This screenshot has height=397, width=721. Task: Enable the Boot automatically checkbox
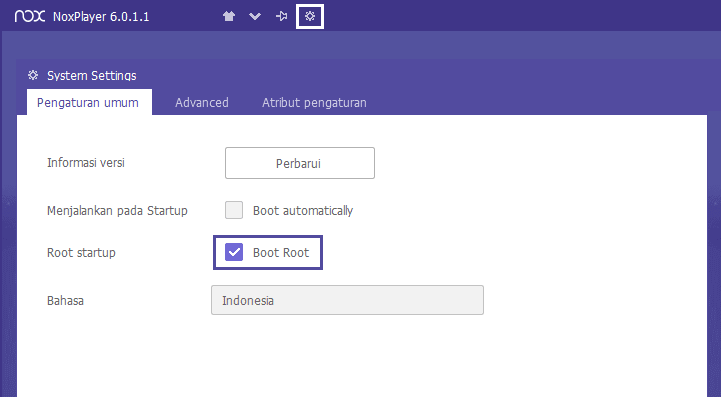(234, 210)
